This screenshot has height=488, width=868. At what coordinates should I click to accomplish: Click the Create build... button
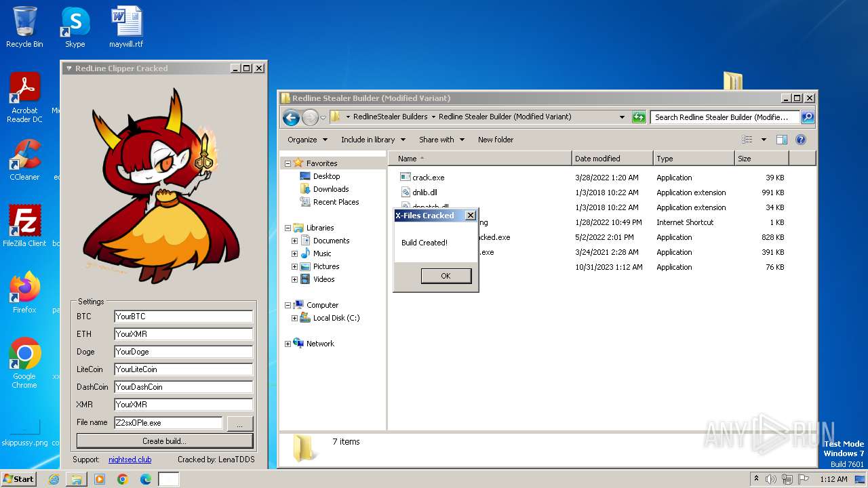point(165,441)
